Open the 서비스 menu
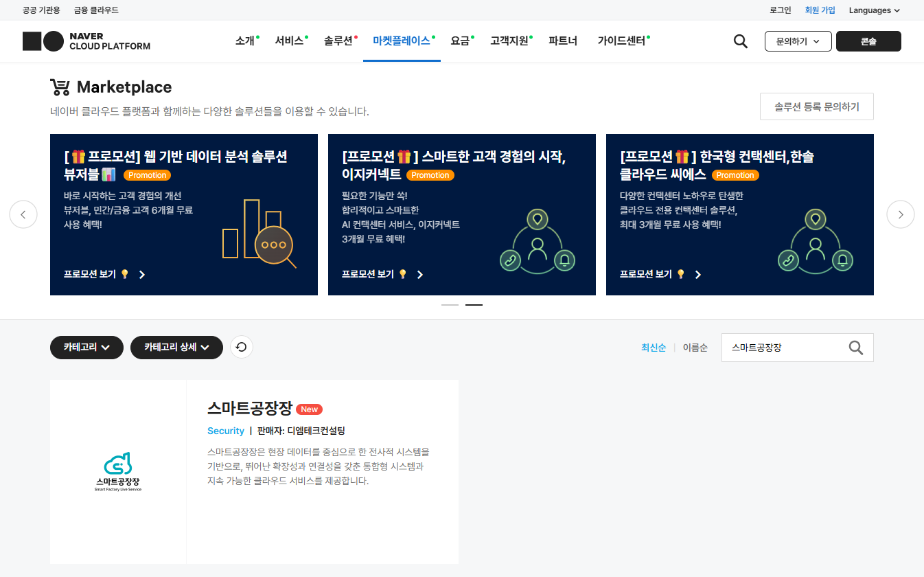The height and width of the screenshot is (577, 924). point(290,41)
